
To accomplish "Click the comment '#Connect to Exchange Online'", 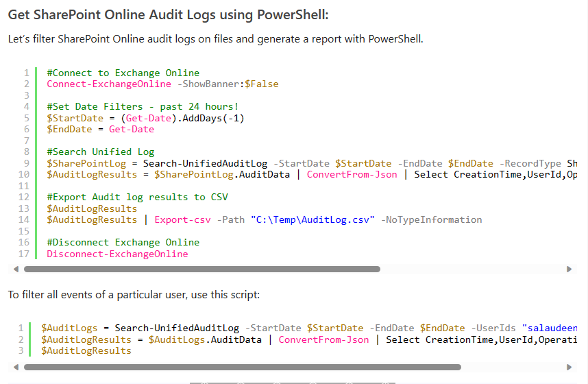I will [x=123, y=73].
